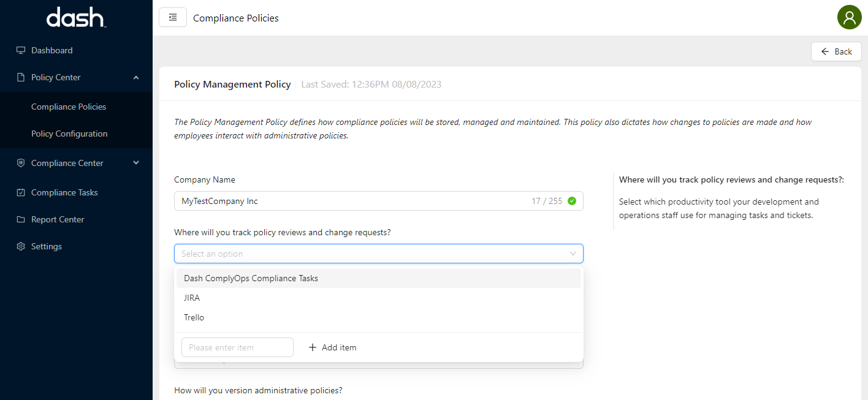
Task: Toggle the sidebar collapse menu icon
Action: (x=172, y=18)
